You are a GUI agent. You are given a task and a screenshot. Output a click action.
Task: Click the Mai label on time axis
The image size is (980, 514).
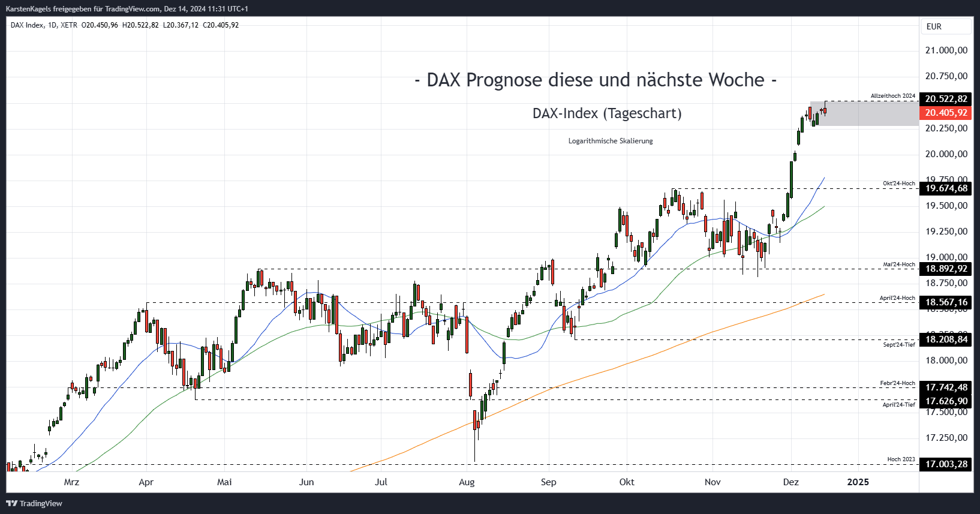224,482
